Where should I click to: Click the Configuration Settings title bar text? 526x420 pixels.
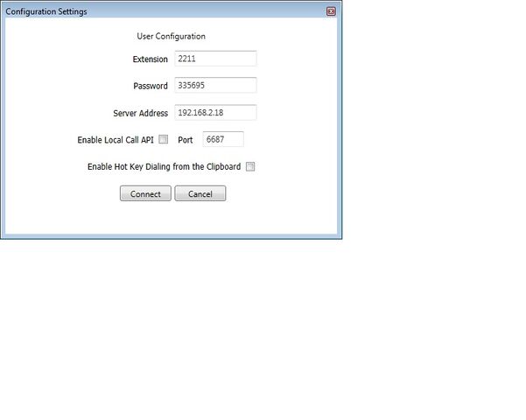pyautogui.click(x=46, y=11)
